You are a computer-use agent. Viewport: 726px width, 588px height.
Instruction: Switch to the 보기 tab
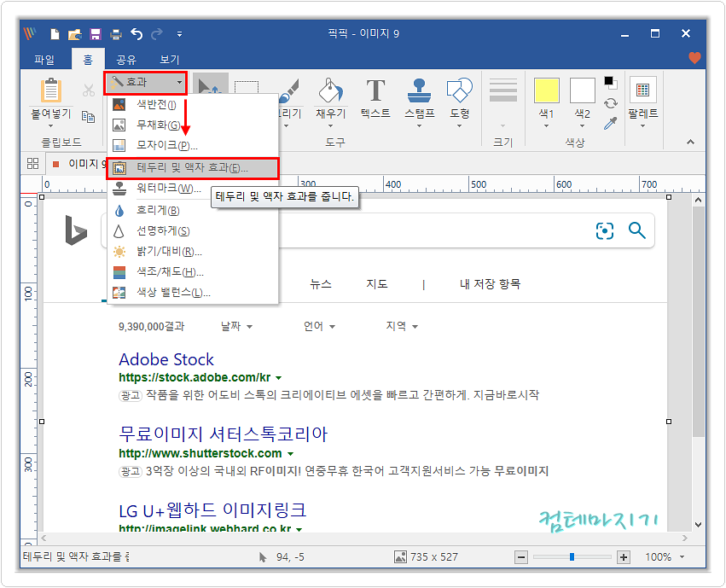(170, 60)
